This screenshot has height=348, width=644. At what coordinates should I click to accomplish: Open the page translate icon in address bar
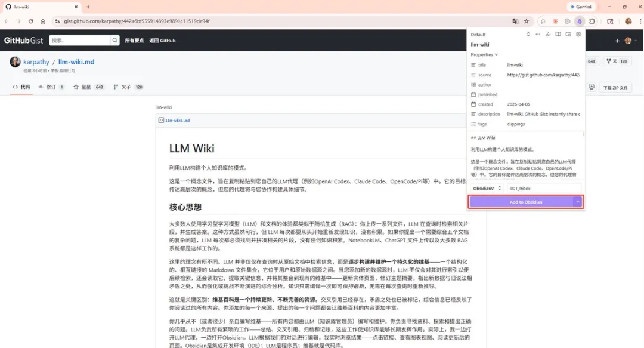tap(515, 21)
